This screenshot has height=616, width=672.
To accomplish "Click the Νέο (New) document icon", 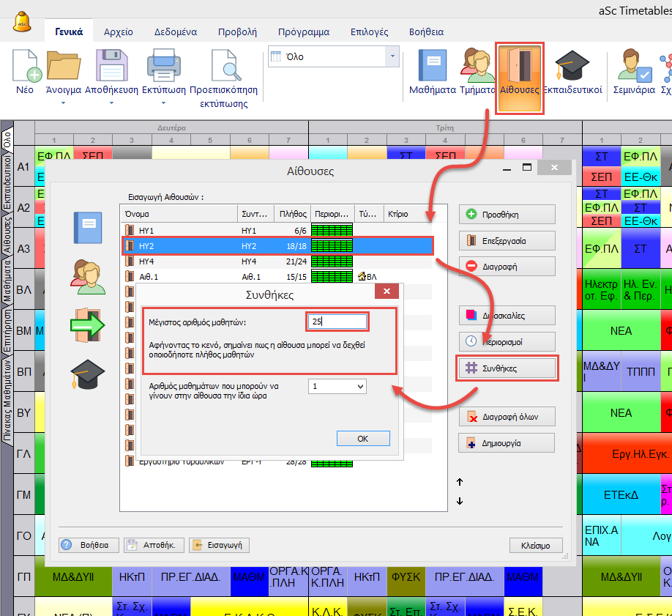I will 25,66.
